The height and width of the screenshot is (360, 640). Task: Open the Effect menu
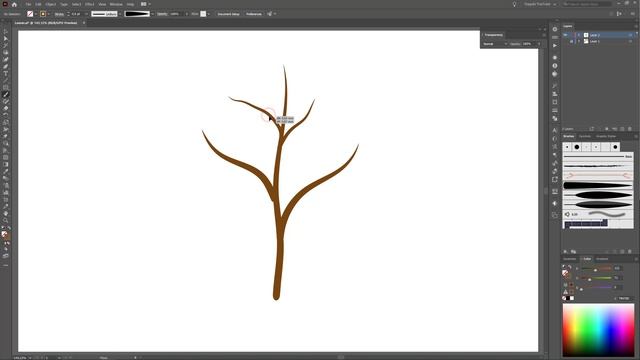click(90, 4)
